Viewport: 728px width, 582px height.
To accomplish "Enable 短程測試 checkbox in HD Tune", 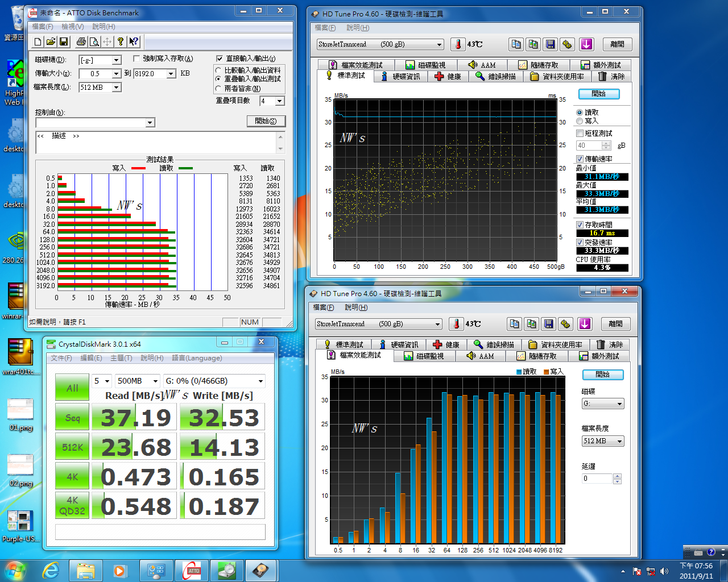I will click(x=580, y=134).
